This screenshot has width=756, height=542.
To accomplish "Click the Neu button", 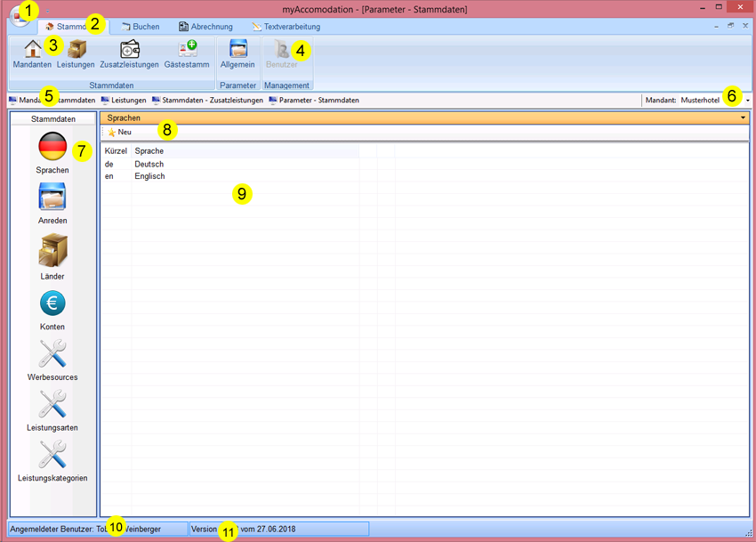I will coord(119,132).
